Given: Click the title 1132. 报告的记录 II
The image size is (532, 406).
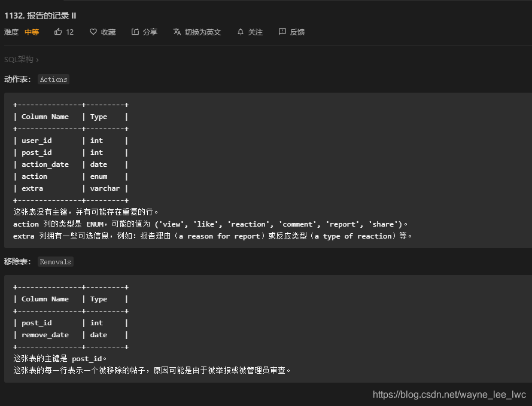Looking at the screenshot, I should tap(40, 16).
